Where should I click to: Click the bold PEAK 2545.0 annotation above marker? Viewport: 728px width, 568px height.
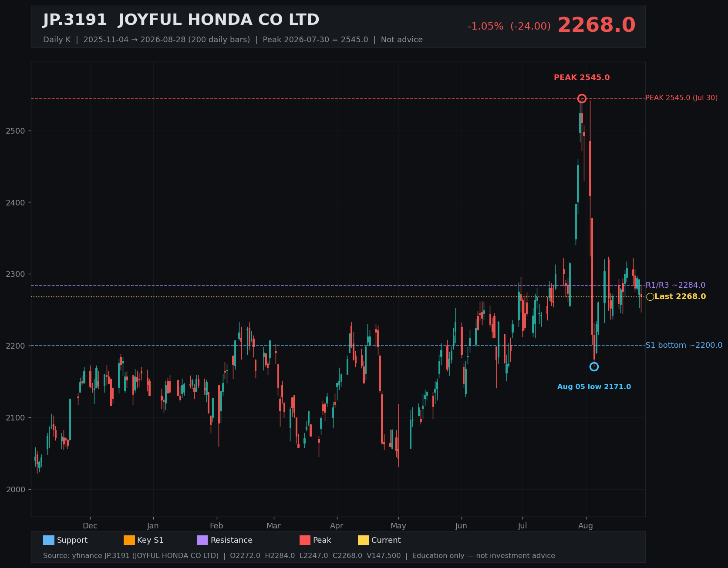(x=582, y=77)
